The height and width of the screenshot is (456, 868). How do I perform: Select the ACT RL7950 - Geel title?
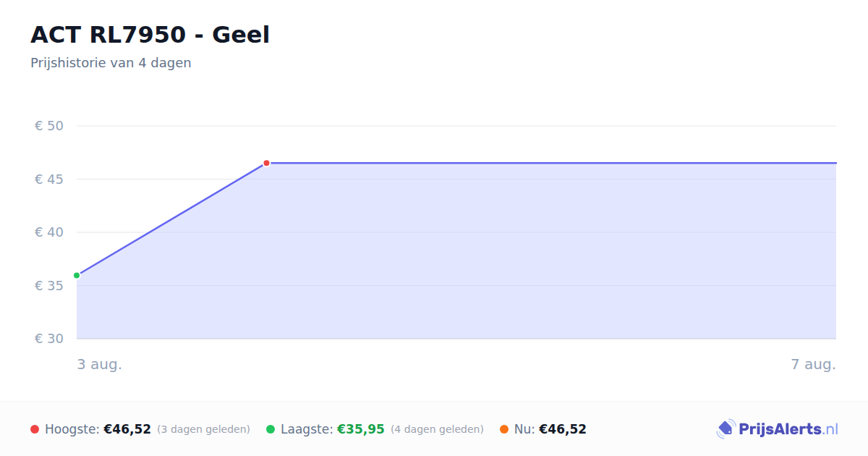pyautogui.click(x=150, y=34)
